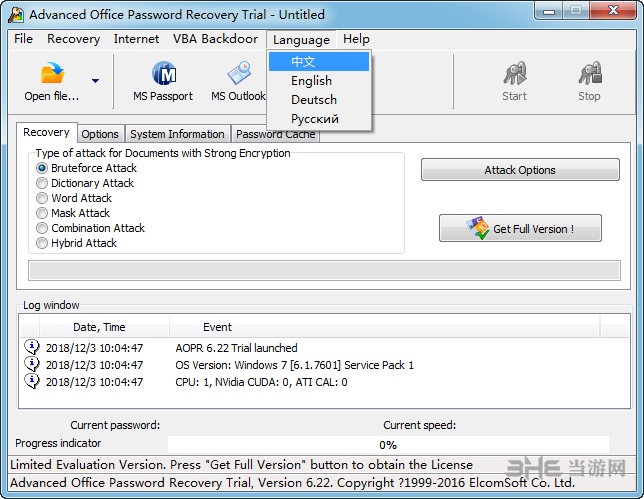Switch to the Options tab
This screenshot has height=499, width=644.
[100, 134]
